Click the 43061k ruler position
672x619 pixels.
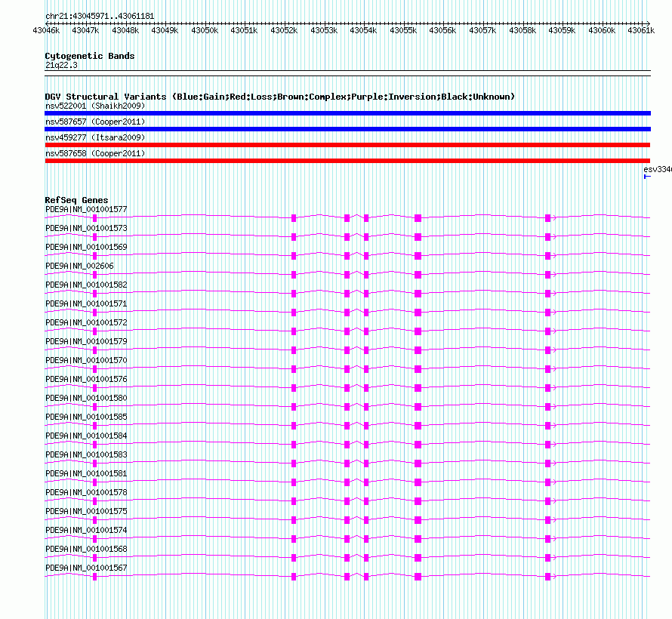641,30
